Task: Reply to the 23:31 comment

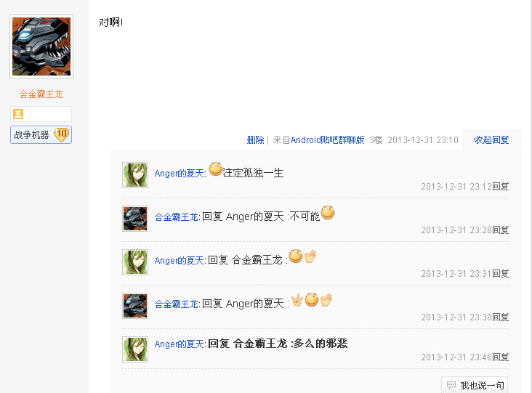Action: (501, 274)
